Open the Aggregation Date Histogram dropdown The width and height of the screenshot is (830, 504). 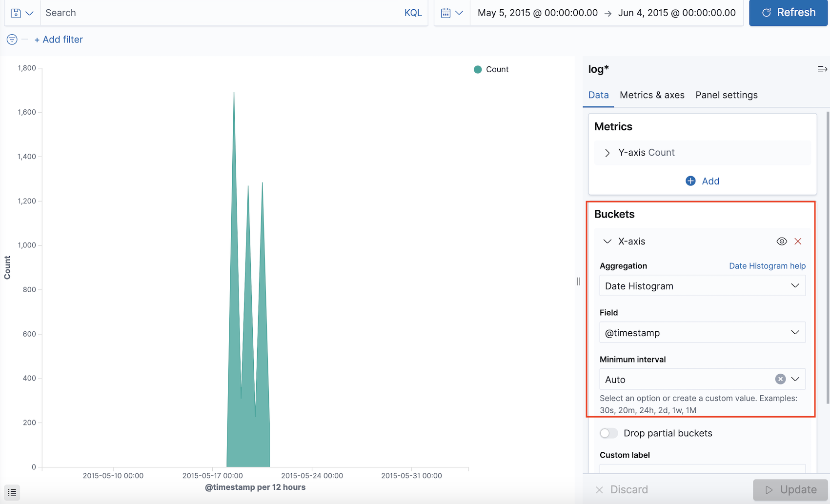click(x=702, y=286)
